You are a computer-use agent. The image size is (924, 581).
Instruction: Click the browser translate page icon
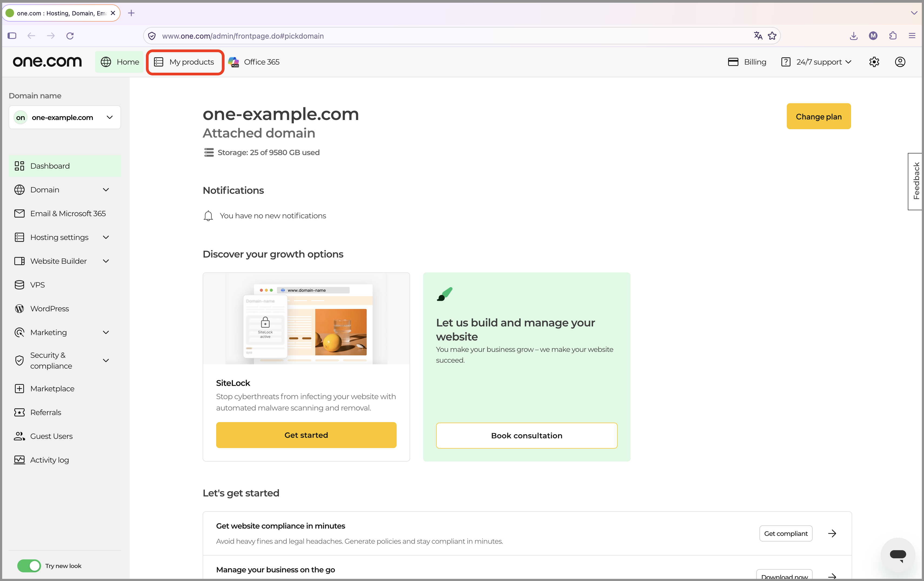click(x=758, y=36)
